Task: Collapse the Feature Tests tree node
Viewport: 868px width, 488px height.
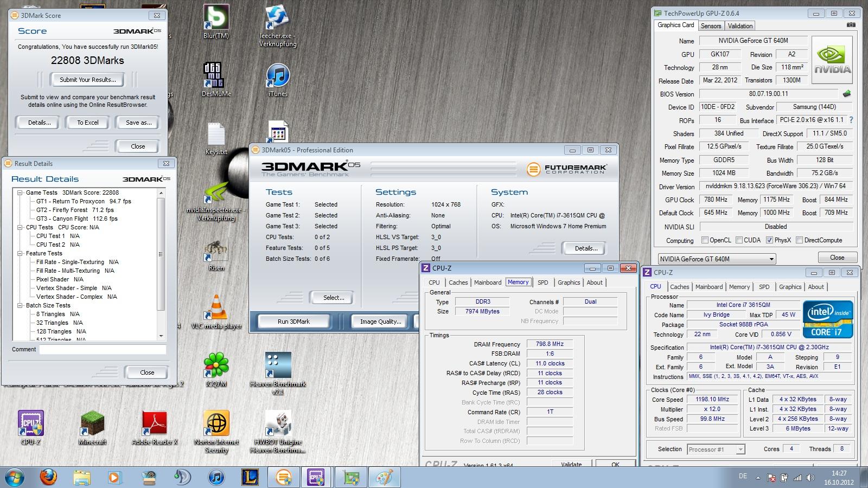Action: [x=20, y=253]
